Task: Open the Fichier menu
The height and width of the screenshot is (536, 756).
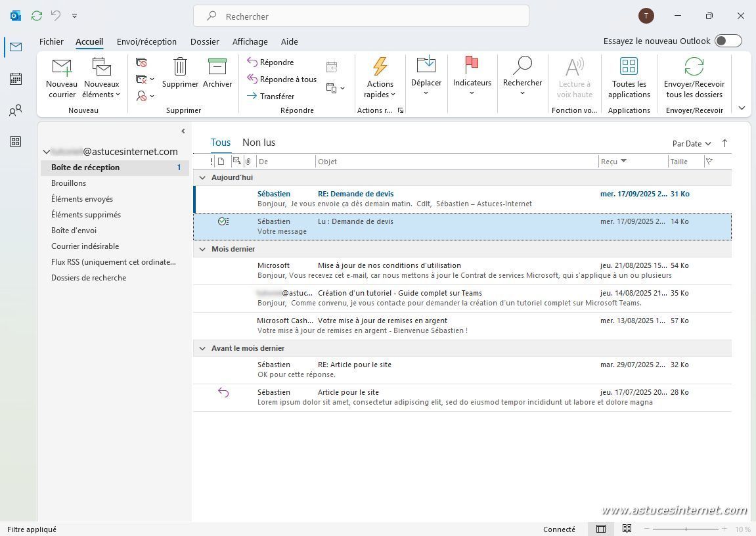Action: pyautogui.click(x=51, y=41)
